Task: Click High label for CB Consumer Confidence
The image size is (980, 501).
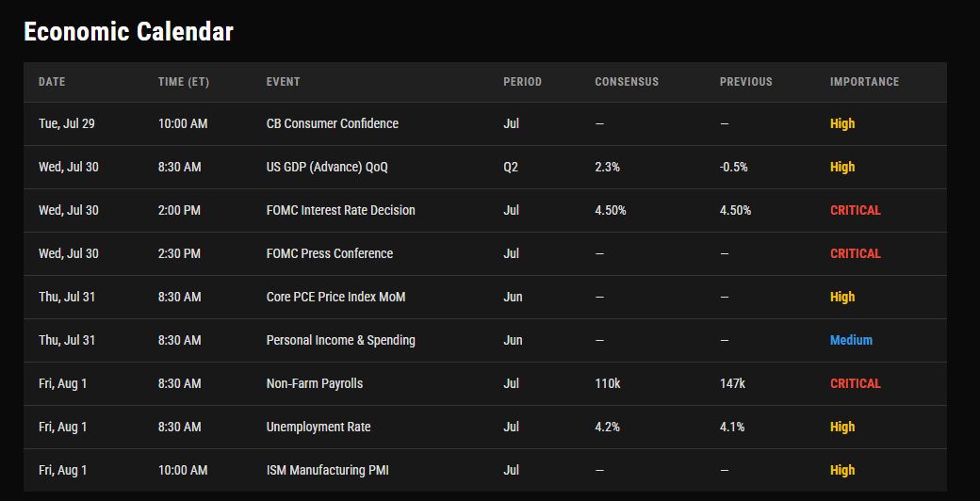Action: click(842, 123)
